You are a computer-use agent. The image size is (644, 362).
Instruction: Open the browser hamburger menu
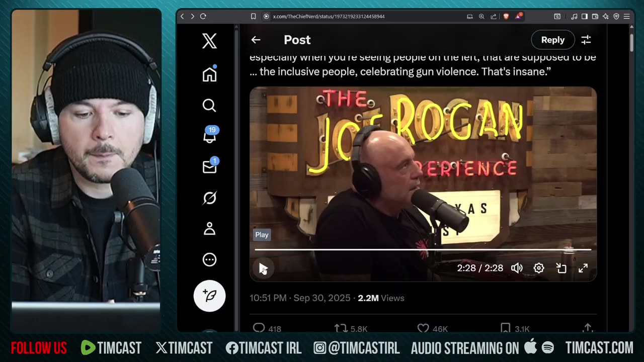627,16
